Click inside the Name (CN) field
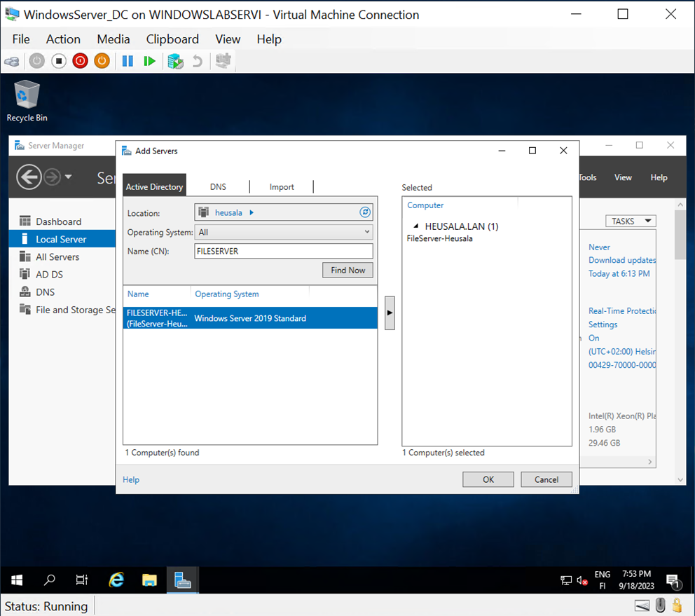This screenshot has height=616, width=695. [x=283, y=251]
